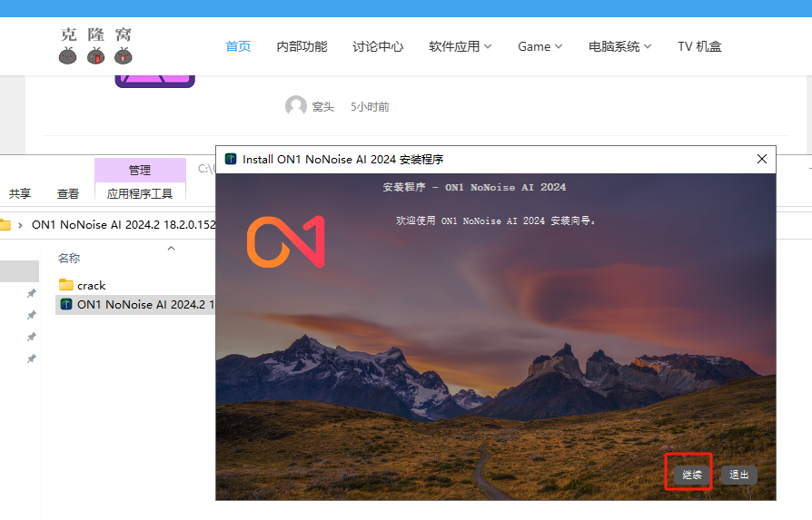Click the purple app thumbnail under the logo

[x=154, y=82]
